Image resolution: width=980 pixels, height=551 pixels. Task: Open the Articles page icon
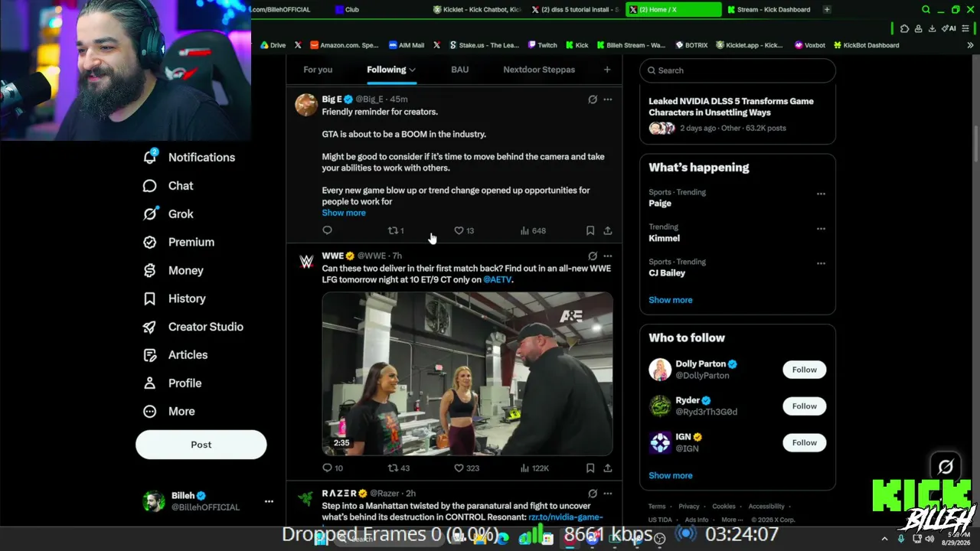click(150, 355)
